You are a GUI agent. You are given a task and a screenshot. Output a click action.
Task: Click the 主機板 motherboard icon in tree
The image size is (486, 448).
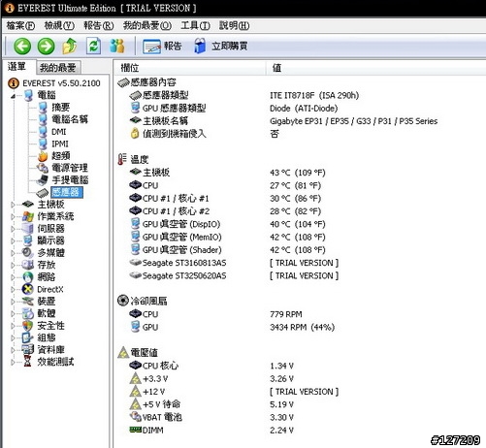(28, 205)
